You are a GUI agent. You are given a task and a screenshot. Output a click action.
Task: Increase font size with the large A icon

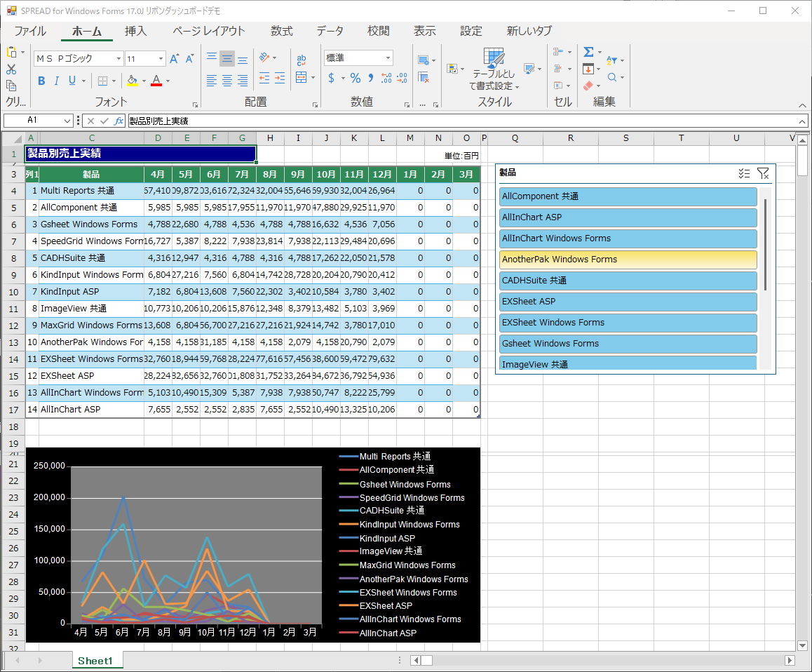click(x=175, y=58)
